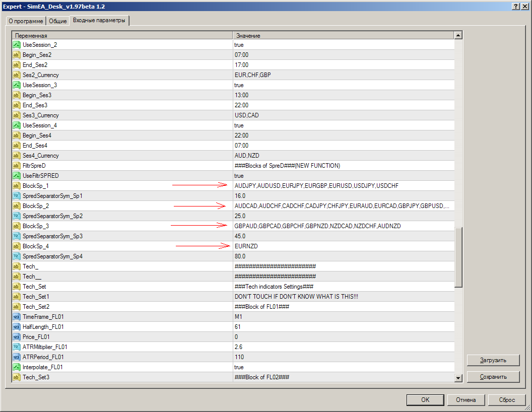Viewport: 532px width, 412px height.
Task: Click the BlockSp_2 value starting AUDCAD
Action: [342, 206]
